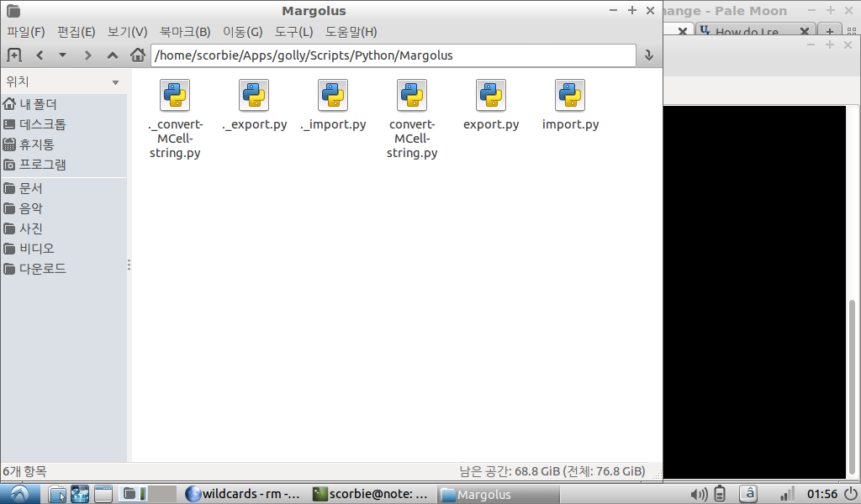Screen dimensions: 861x504
Task: Select the convert-MCell-string.py file
Action: (412, 119)
